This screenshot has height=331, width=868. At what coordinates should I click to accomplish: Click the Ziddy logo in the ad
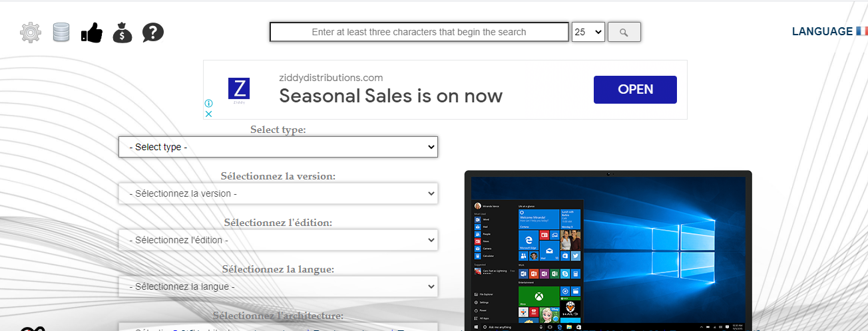239,90
